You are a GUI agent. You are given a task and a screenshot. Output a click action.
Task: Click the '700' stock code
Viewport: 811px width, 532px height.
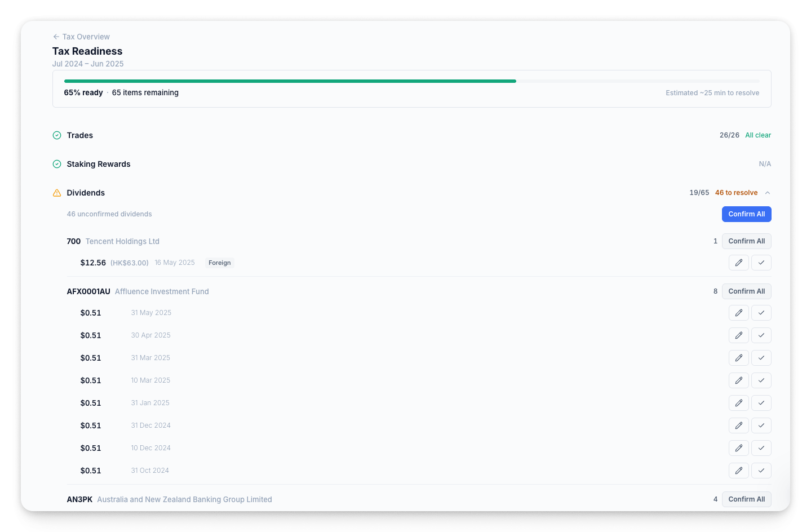click(74, 241)
